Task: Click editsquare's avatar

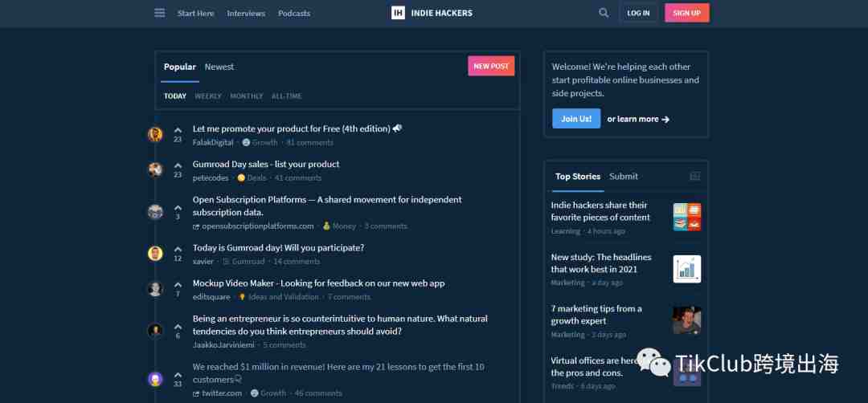Action: click(156, 289)
